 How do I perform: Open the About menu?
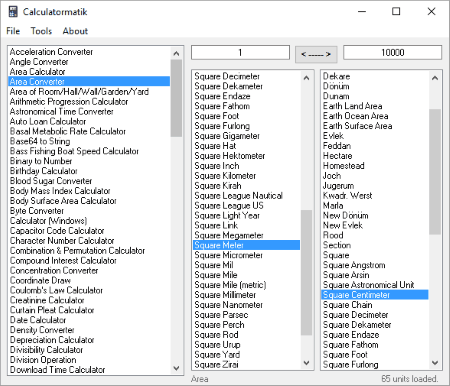(x=75, y=31)
